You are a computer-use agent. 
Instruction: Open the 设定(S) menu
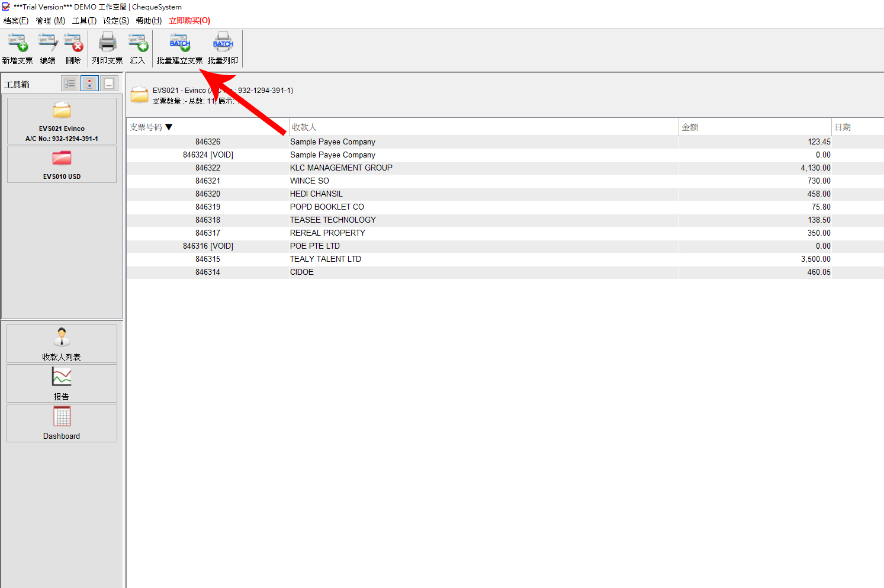coord(116,21)
